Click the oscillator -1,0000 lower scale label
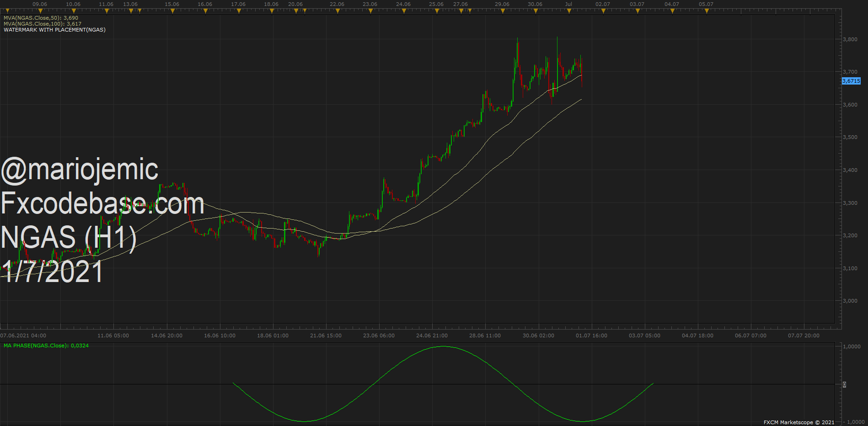The height and width of the screenshot is (426, 868). point(854,422)
